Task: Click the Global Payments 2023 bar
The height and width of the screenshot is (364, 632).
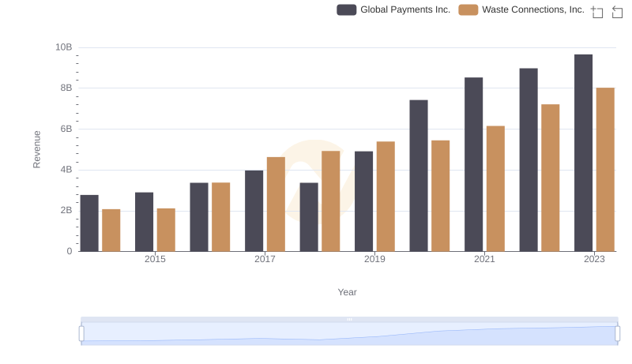Action: tap(583, 153)
